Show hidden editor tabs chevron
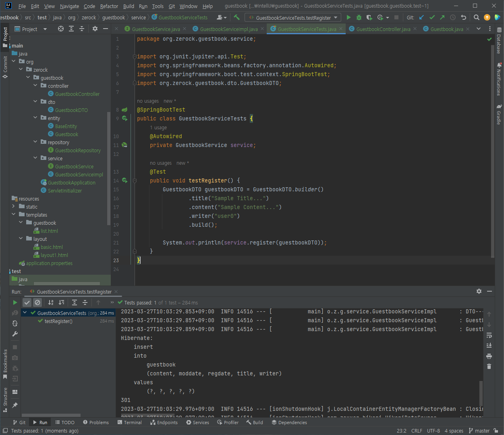Viewport: 504px width, 435px height. pyautogui.click(x=479, y=29)
